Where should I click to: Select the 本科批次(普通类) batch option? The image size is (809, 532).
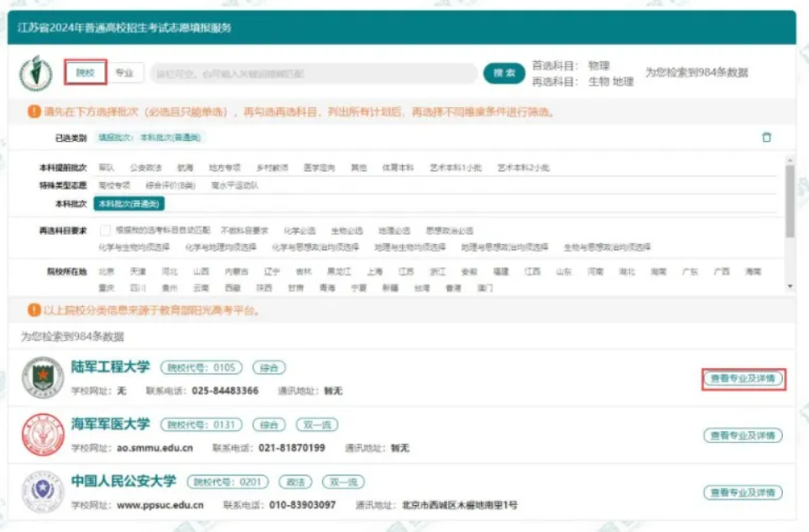click(129, 204)
